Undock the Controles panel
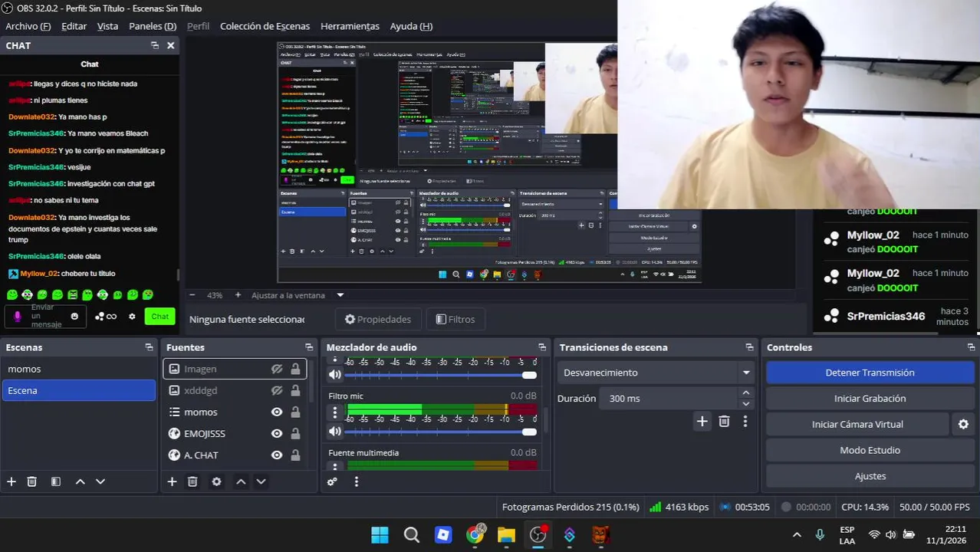 [971, 347]
